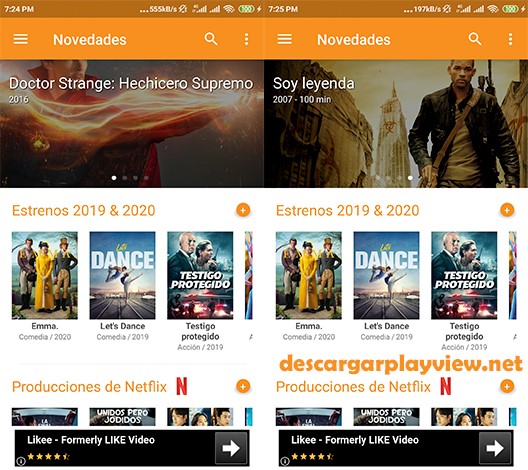
Task: Tap '2016' year text on Doctor Strange banner
Action: pyautogui.click(x=19, y=99)
